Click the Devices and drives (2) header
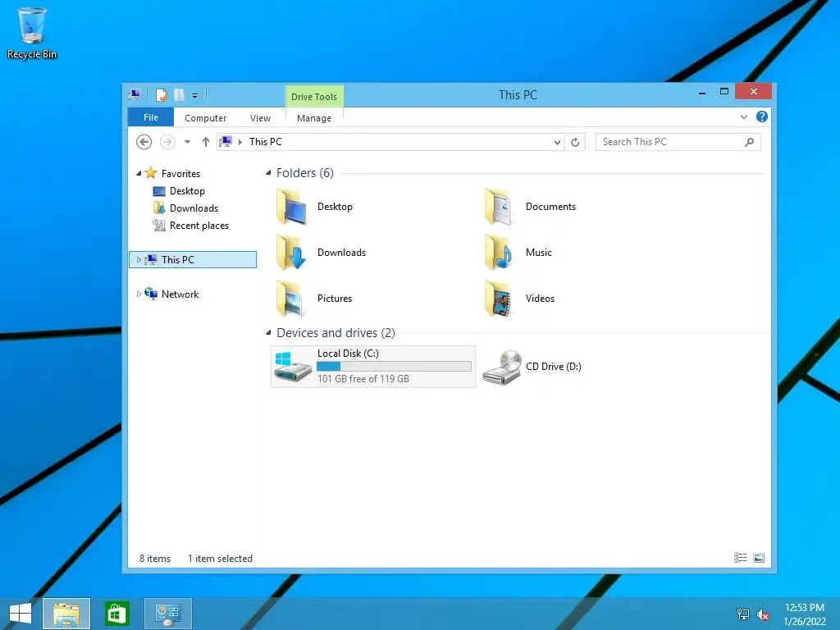 (x=336, y=333)
